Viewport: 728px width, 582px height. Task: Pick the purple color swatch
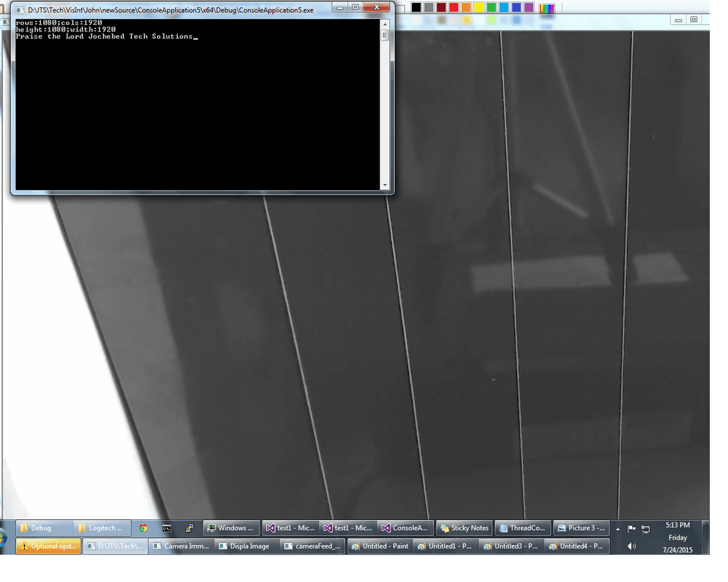(x=529, y=7)
